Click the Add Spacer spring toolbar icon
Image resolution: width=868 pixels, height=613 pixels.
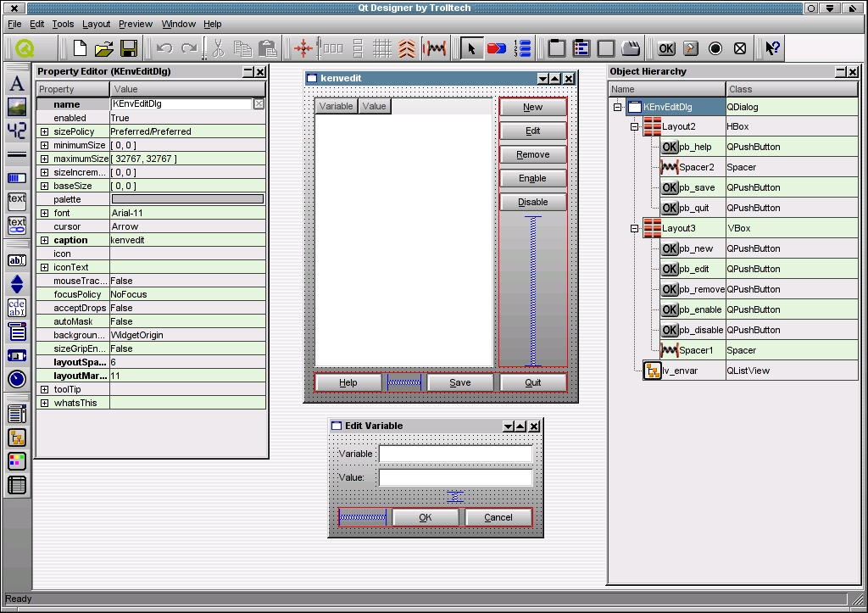tap(435, 48)
